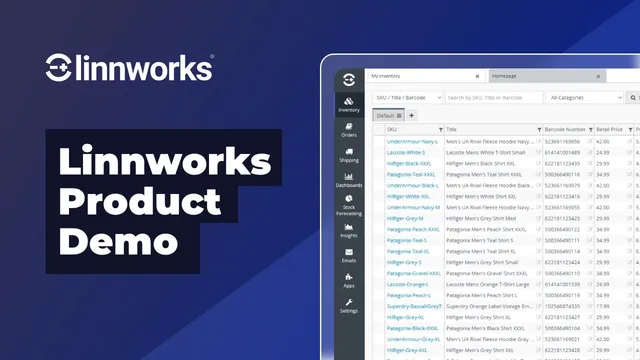Open the All Categories dropdown
The image size is (640, 360).
coord(585,98)
